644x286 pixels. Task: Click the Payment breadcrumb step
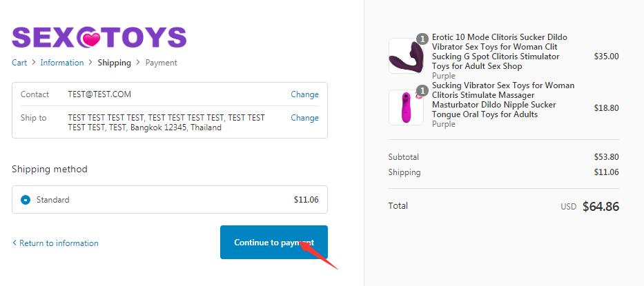tap(161, 63)
